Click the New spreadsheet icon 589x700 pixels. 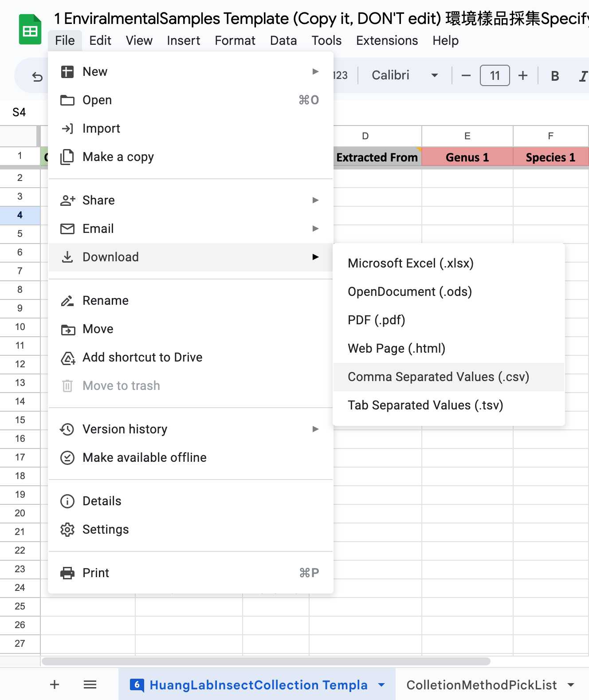[x=67, y=71]
